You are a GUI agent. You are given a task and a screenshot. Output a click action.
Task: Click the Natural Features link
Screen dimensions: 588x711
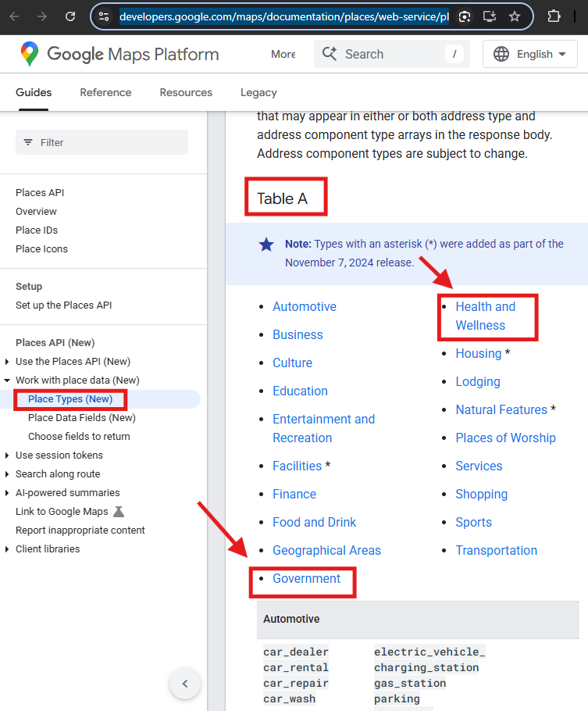[501, 409]
